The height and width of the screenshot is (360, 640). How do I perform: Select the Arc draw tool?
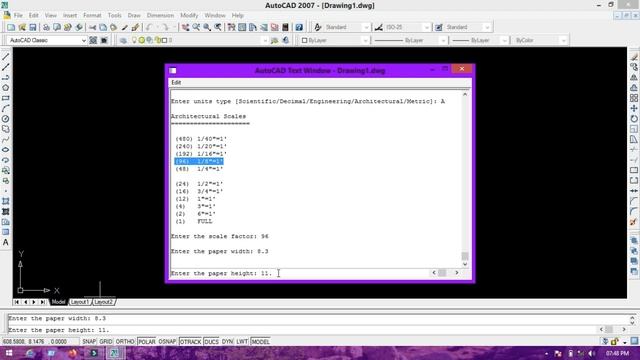pyautogui.click(x=6, y=109)
